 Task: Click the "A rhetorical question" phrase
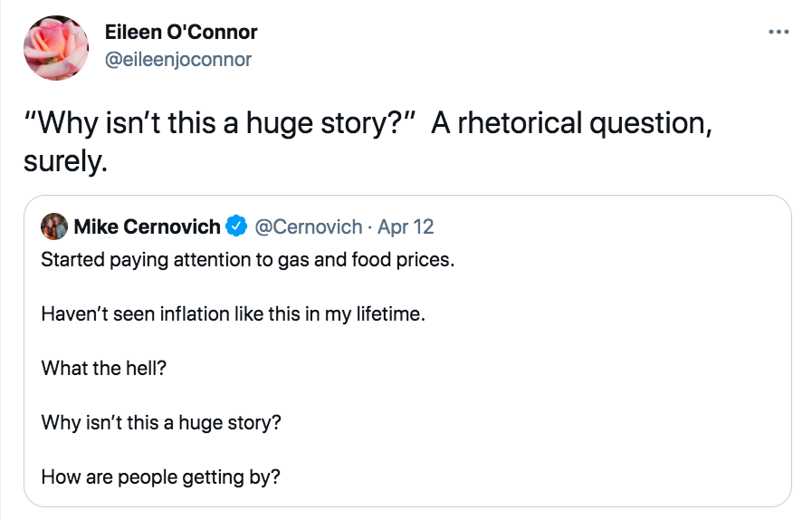(x=567, y=123)
